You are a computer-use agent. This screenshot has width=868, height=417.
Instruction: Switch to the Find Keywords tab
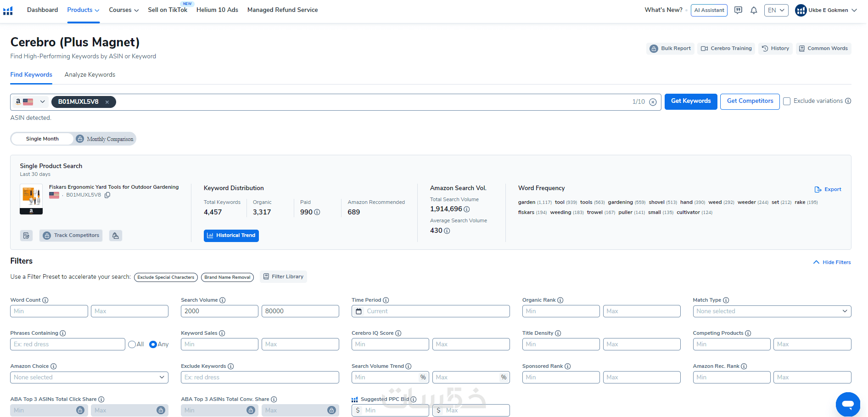click(31, 75)
